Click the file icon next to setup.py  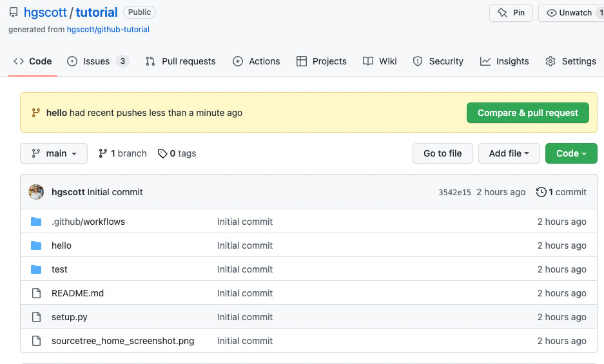click(x=36, y=317)
